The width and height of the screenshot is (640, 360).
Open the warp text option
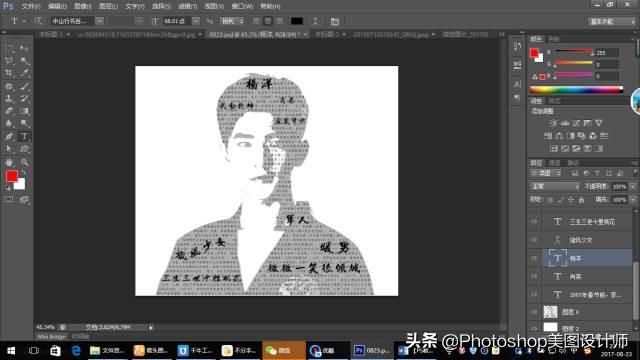[316, 21]
